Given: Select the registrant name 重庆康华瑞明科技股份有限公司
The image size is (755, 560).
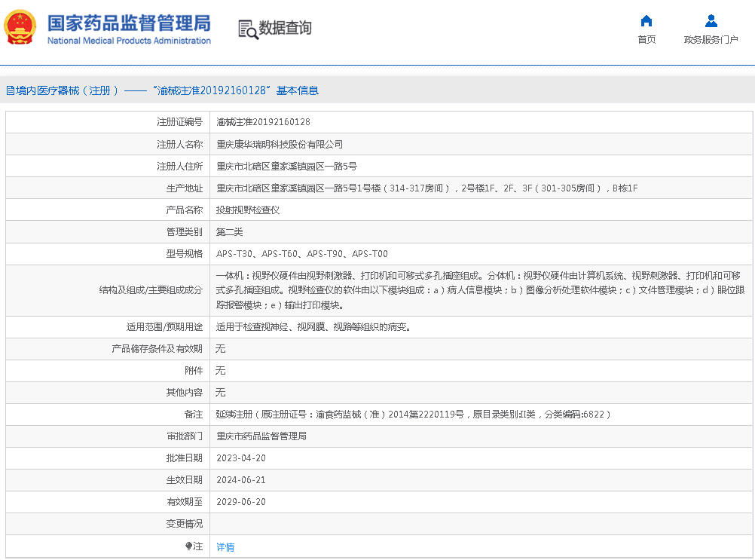Looking at the screenshot, I should pos(280,144).
